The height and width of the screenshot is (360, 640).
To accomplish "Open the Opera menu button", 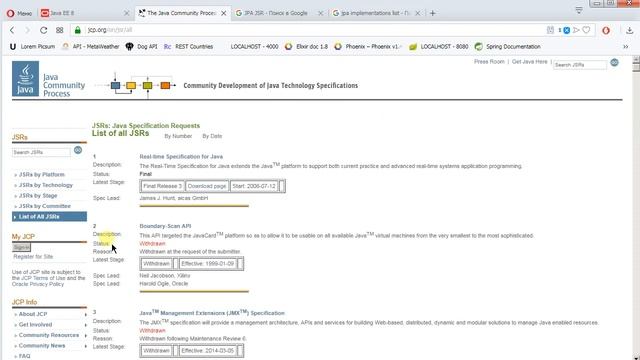I will [19, 13].
